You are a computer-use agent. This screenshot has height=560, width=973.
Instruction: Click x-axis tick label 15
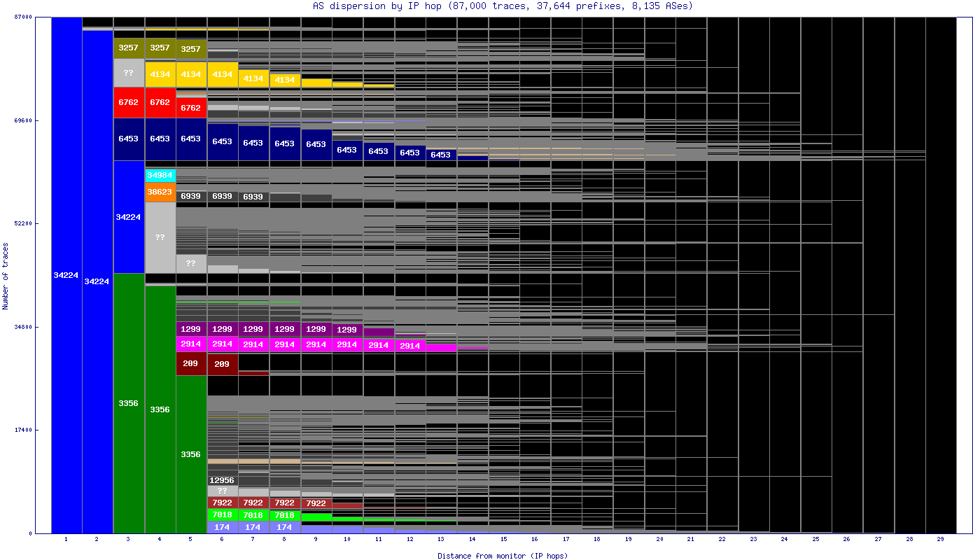(x=504, y=540)
